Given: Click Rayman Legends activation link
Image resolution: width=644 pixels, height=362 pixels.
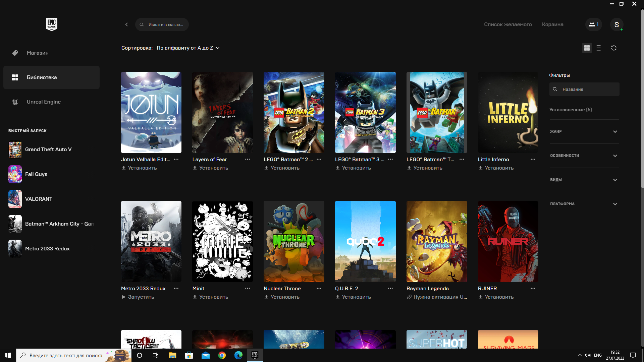Looking at the screenshot, I should 437,297.
